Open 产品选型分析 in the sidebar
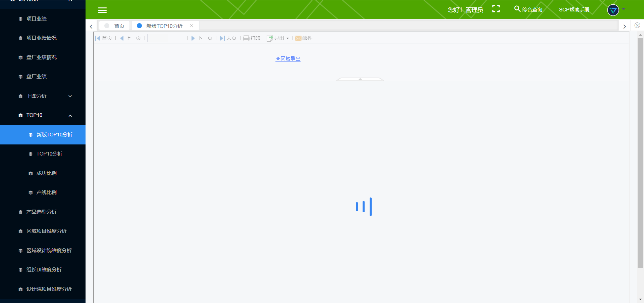This screenshot has height=303, width=644. click(x=42, y=212)
